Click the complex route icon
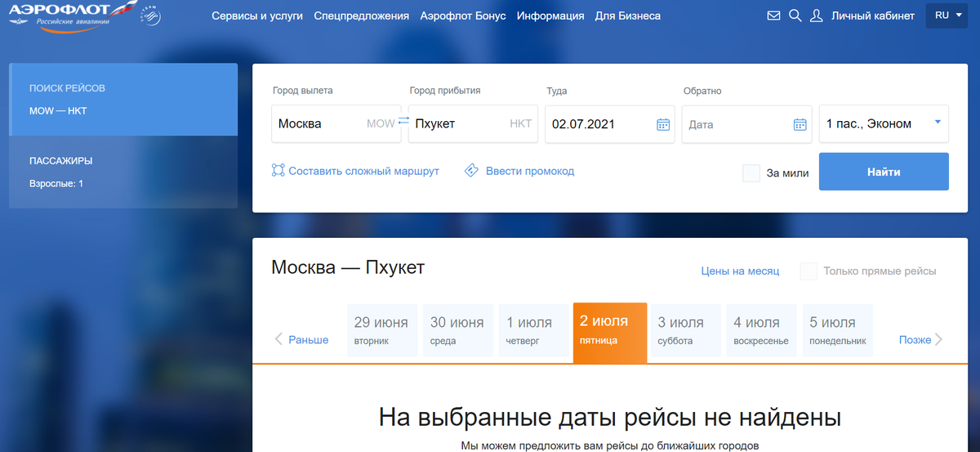The width and height of the screenshot is (980, 452). coord(278,171)
